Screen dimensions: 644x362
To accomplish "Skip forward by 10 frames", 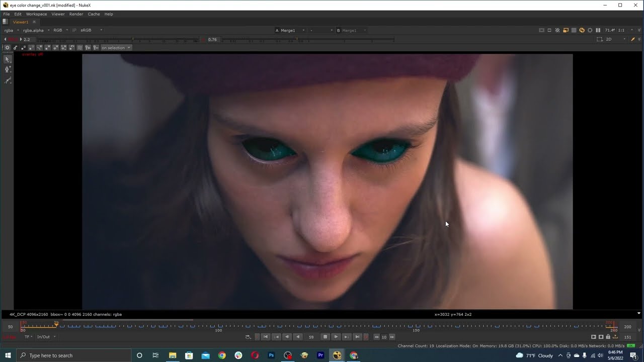I will point(392,337).
